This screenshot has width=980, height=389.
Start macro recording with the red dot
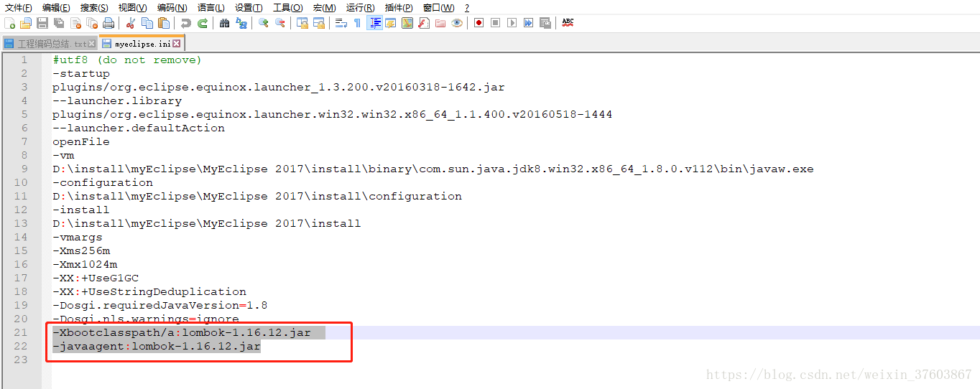[479, 23]
